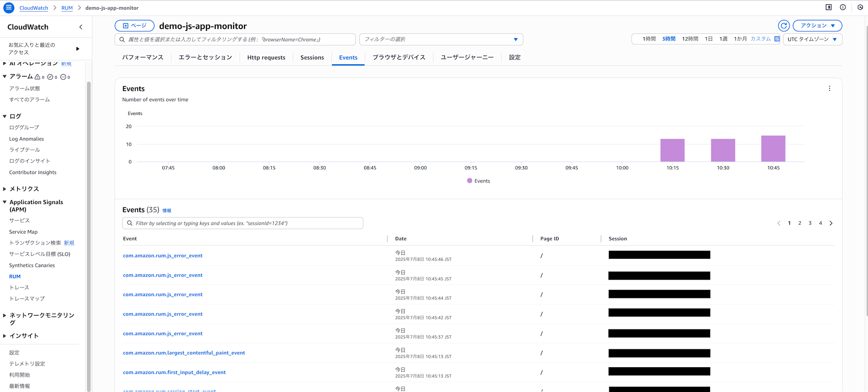Open トレースマップ in the sidebar
868x392 pixels.
[27, 299]
